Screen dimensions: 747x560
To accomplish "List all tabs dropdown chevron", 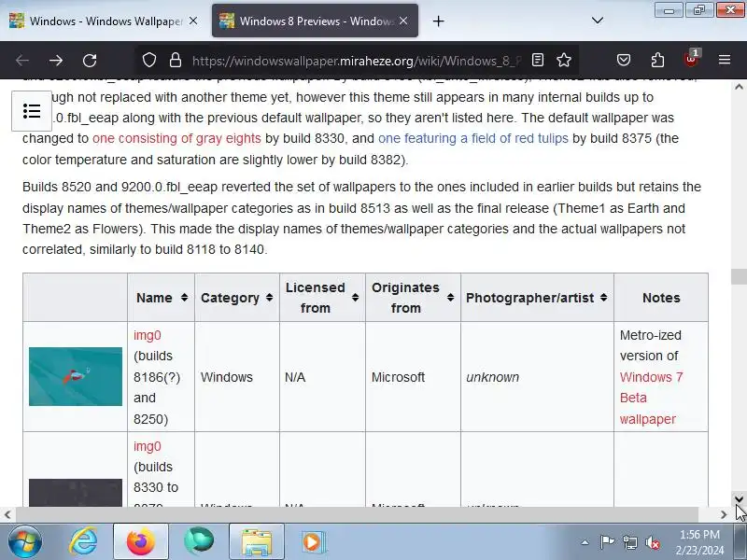I will (598, 21).
